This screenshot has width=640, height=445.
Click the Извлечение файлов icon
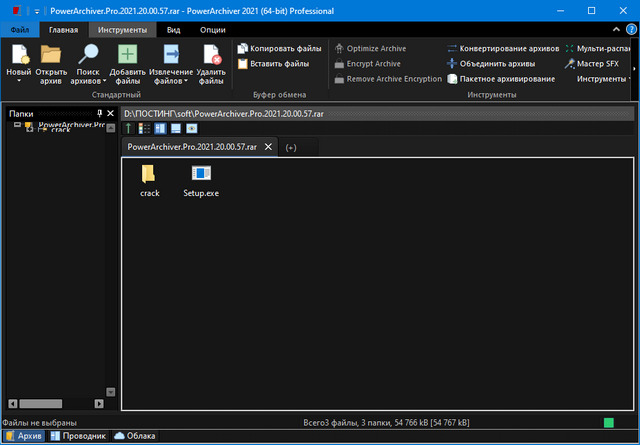(x=171, y=55)
